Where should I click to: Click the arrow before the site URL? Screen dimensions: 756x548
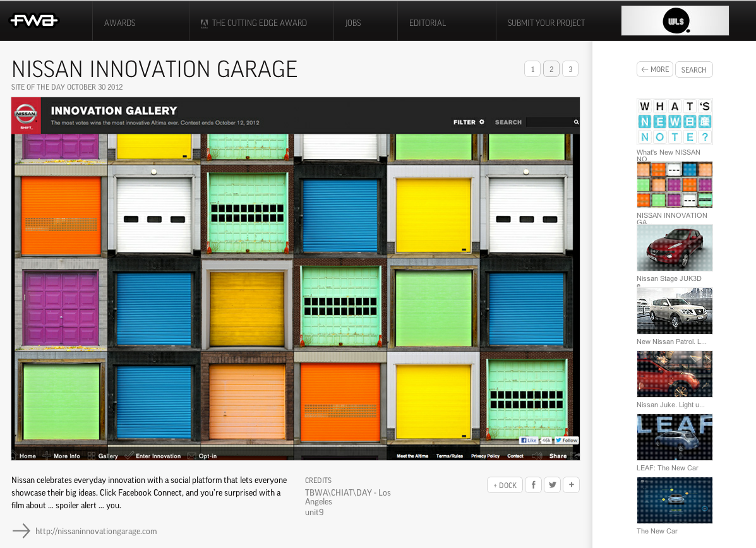click(21, 531)
